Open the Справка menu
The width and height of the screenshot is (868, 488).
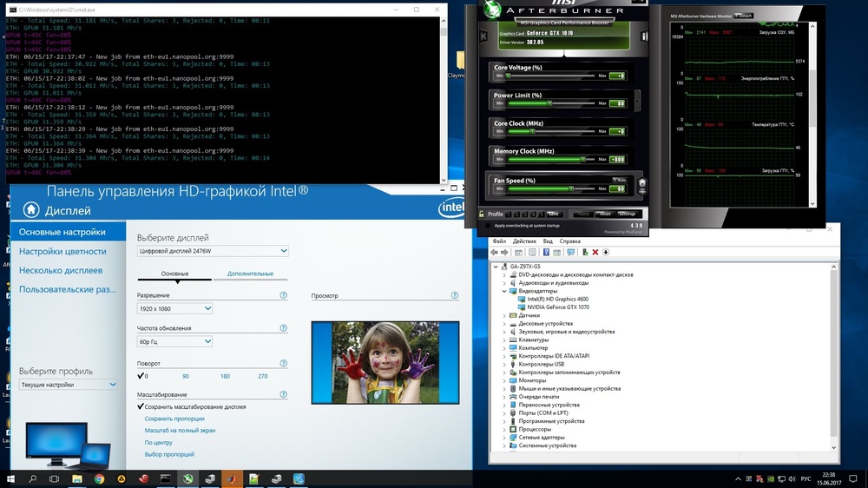569,241
